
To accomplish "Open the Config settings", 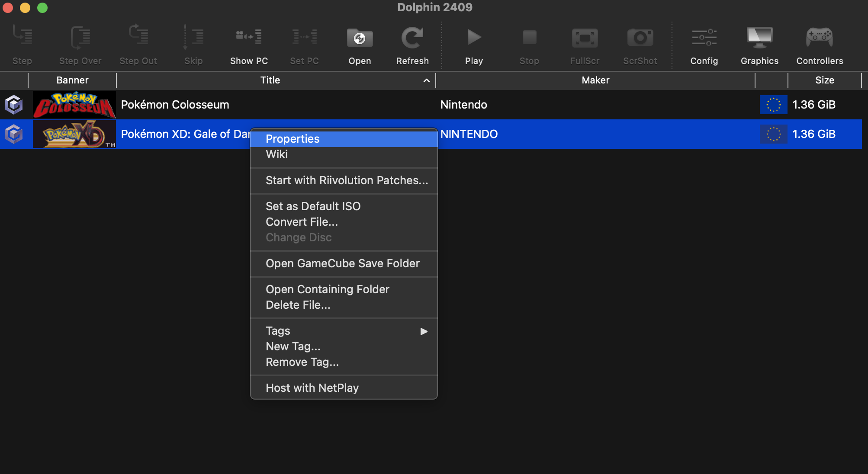I will click(x=704, y=38).
